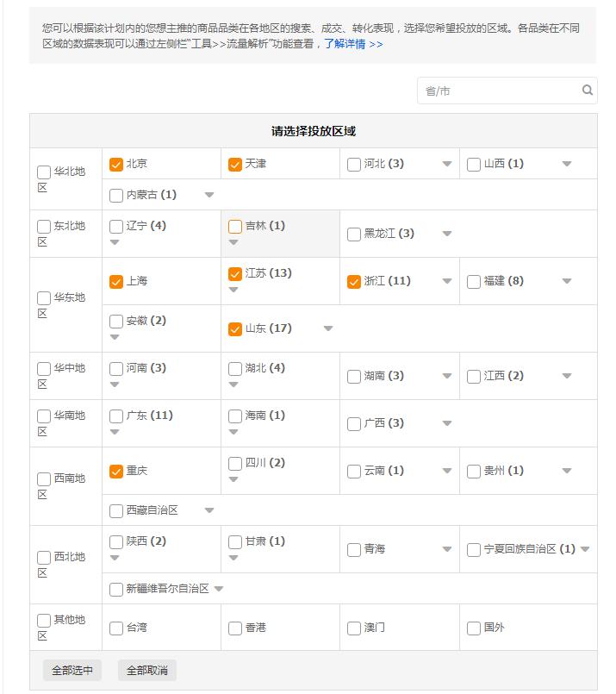Image resolution: width=616 pixels, height=694 pixels.
Task: Expand the 安徽 (2) dropdown arrow
Action: [115, 337]
